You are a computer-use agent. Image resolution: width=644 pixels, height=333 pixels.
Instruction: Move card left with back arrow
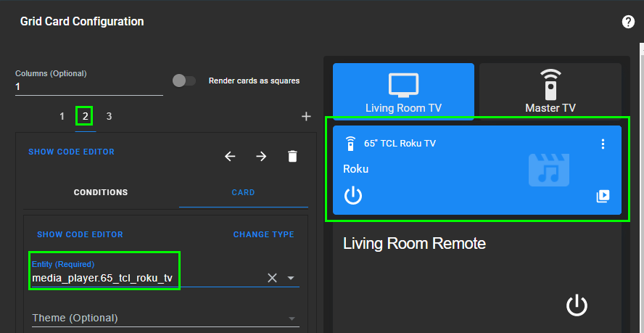point(230,156)
